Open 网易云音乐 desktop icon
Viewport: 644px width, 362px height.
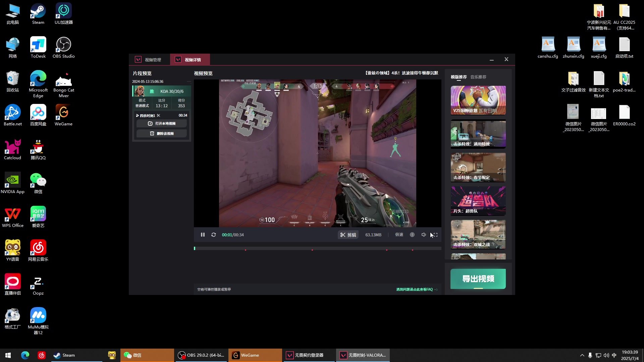(x=38, y=251)
